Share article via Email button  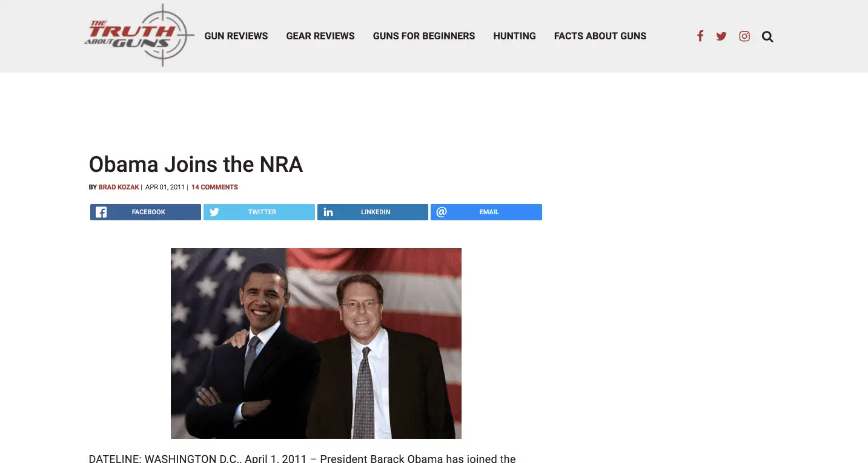(486, 212)
